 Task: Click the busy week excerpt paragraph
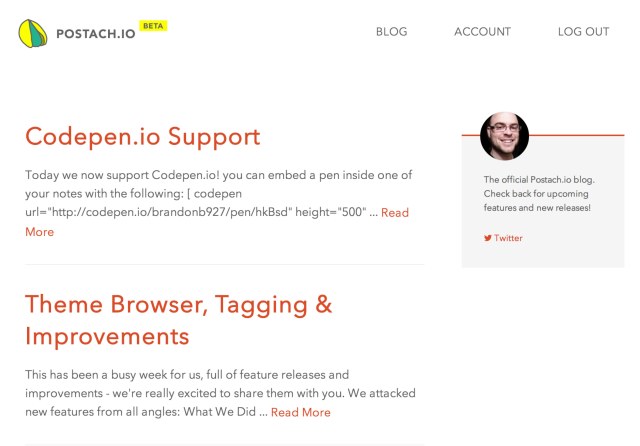pos(220,393)
